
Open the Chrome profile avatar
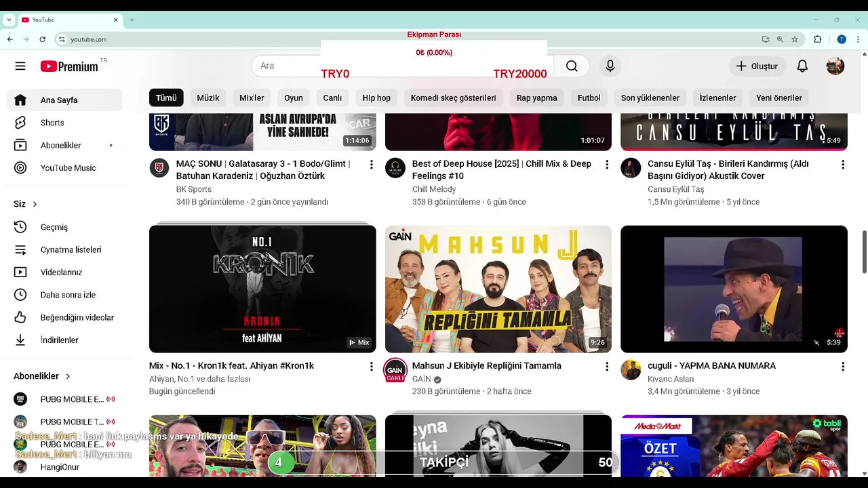(x=842, y=39)
